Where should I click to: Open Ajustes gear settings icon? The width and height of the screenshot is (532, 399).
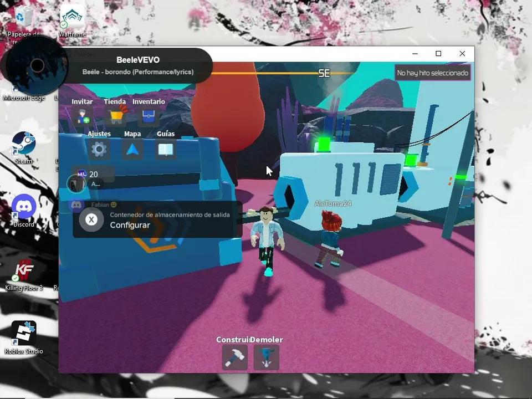(x=99, y=149)
